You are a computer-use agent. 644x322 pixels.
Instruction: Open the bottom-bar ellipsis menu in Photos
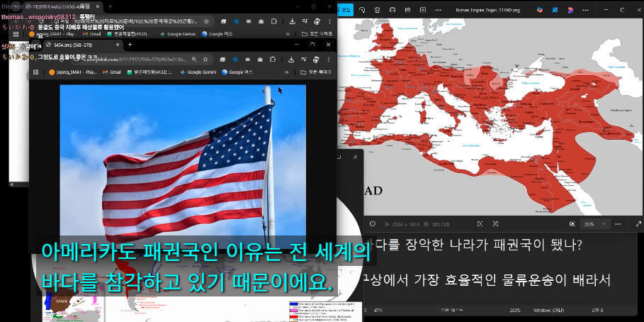(x=618, y=223)
